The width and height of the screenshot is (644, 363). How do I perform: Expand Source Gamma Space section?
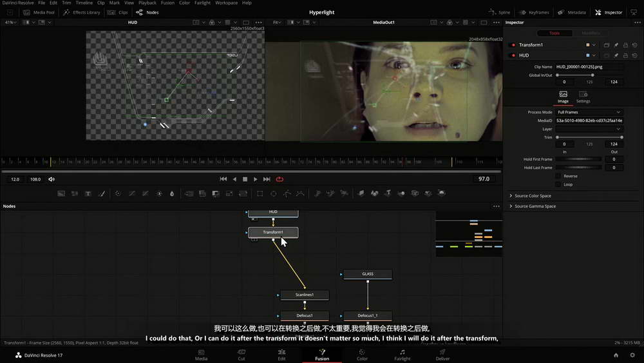(x=533, y=206)
